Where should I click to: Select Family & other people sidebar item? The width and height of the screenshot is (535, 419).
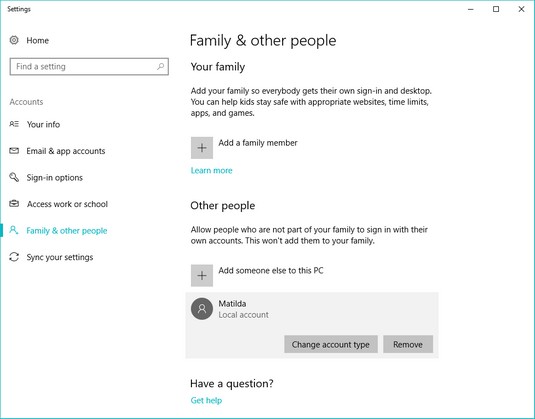pyautogui.click(x=67, y=231)
